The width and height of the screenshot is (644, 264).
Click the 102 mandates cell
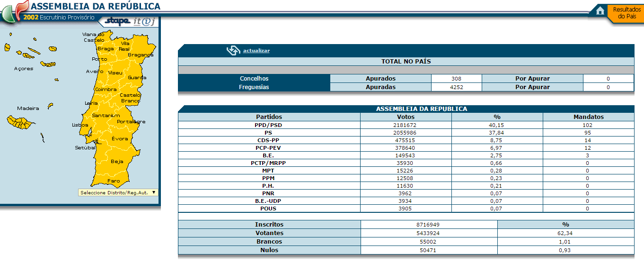click(589, 125)
